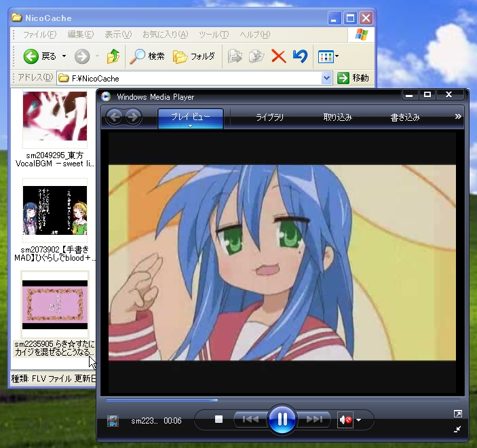Close the NicoCache Explorer window
The width and height of the screenshot is (477, 448).
coord(366,18)
